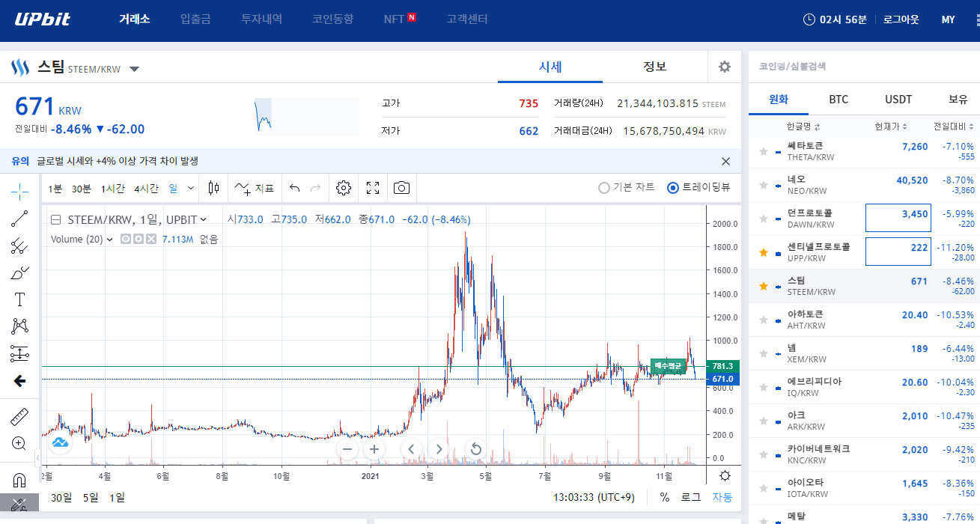Zoom out the chart with minus button
Image resolution: width=980 pixels, height=524 pixels.
click(347, 449)
